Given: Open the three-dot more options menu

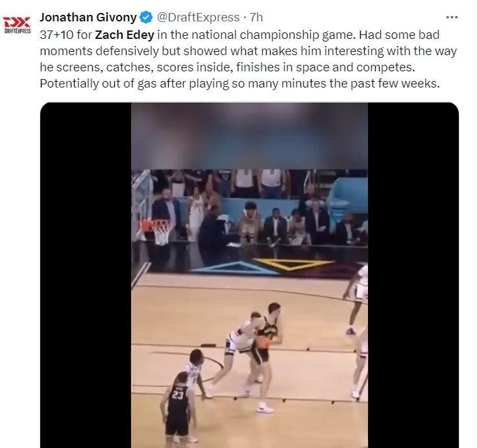Looking at the screenshot, I should pyautogui.click(x=452, y=18).
